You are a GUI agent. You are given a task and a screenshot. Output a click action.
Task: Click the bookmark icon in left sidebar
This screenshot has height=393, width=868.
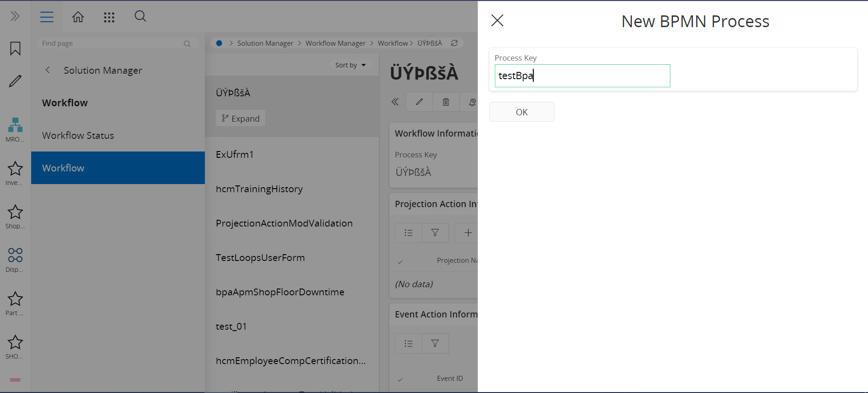15,48
